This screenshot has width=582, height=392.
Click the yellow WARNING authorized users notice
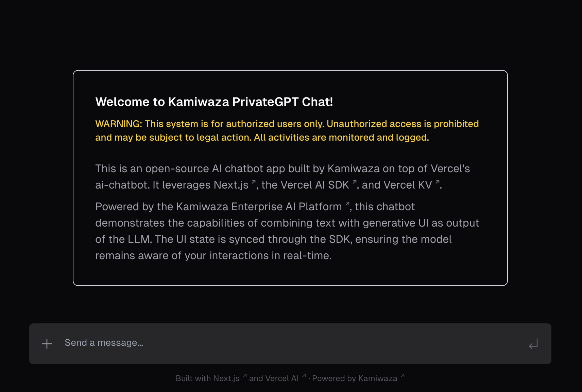(x=287, y=130)
